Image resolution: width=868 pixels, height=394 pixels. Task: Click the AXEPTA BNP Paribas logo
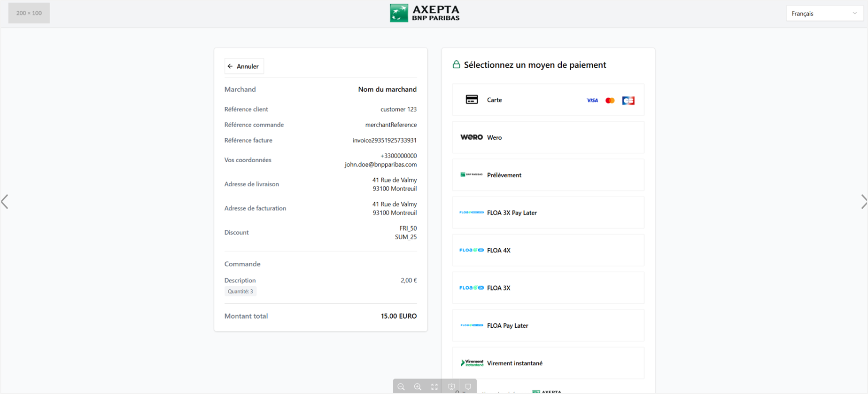pos(425,13)
